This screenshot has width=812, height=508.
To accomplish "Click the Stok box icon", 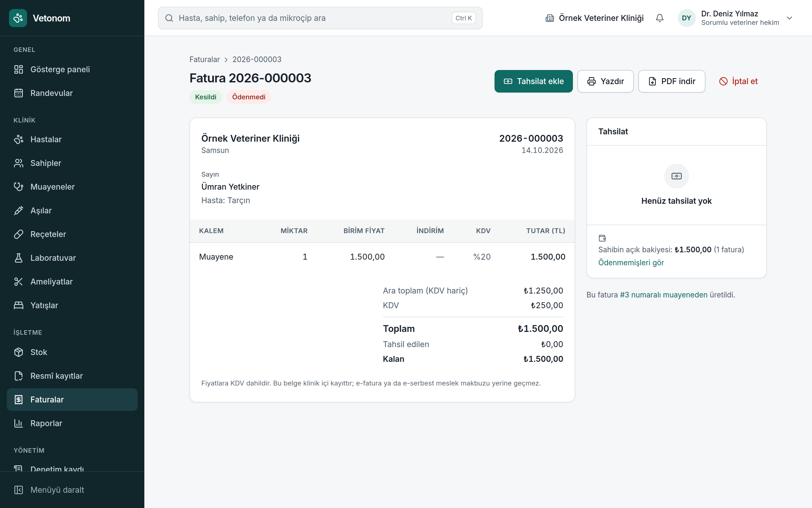I will click(18, 352).
